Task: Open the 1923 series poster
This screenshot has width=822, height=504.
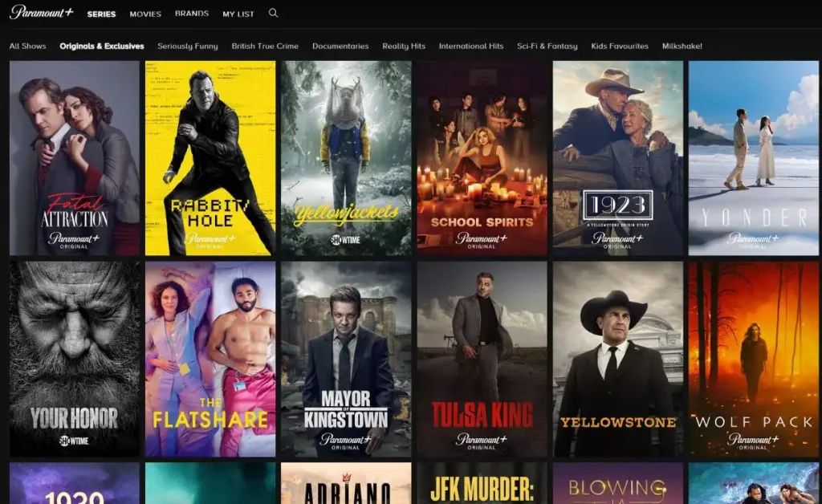Action: click(x=618, y=158)
